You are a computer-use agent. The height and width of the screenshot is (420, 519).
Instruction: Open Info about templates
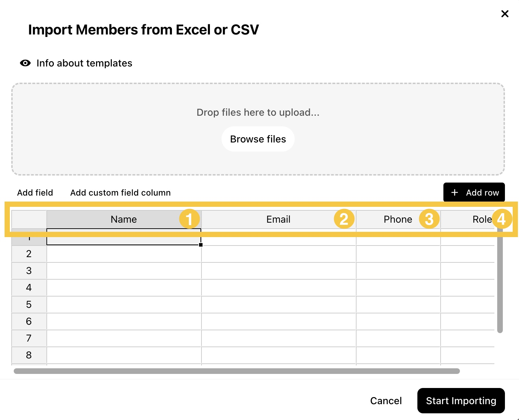84,63
